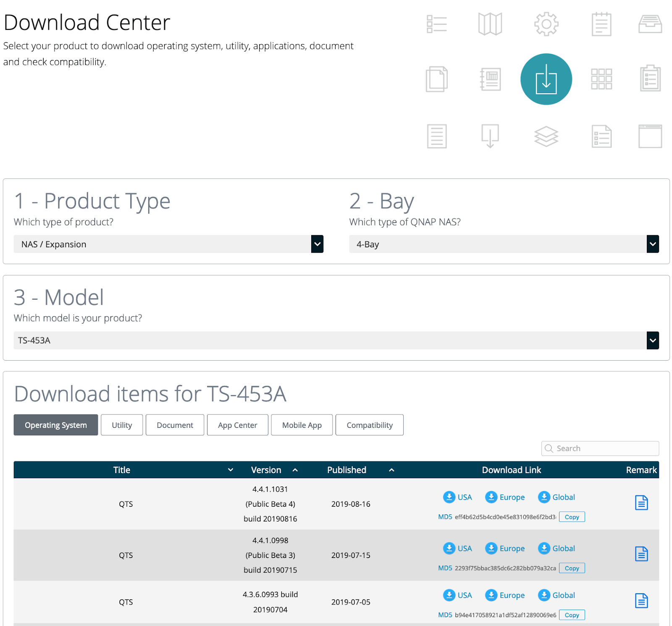
Task: Download 4.4.1.0998 from USA link
Action: click(457, 548)
